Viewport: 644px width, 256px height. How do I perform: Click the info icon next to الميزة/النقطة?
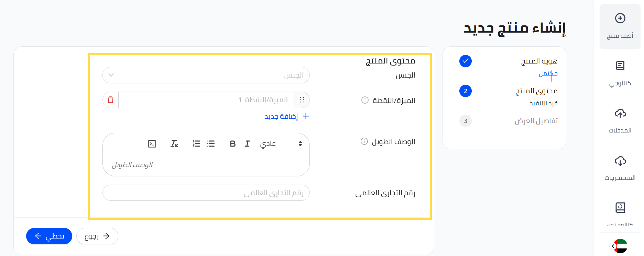tap(365, 100)
